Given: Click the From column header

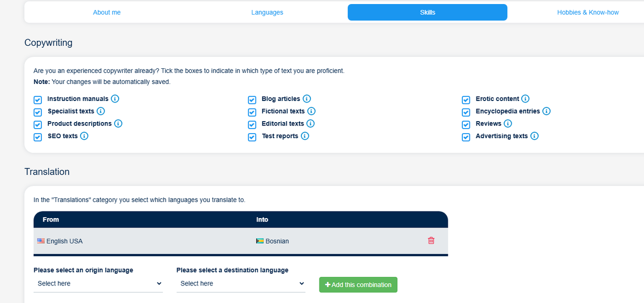Looking at the screenshot, I should (51, 220).
